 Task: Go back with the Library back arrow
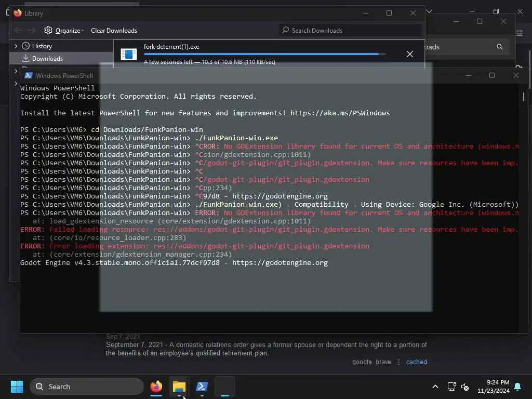18,31
